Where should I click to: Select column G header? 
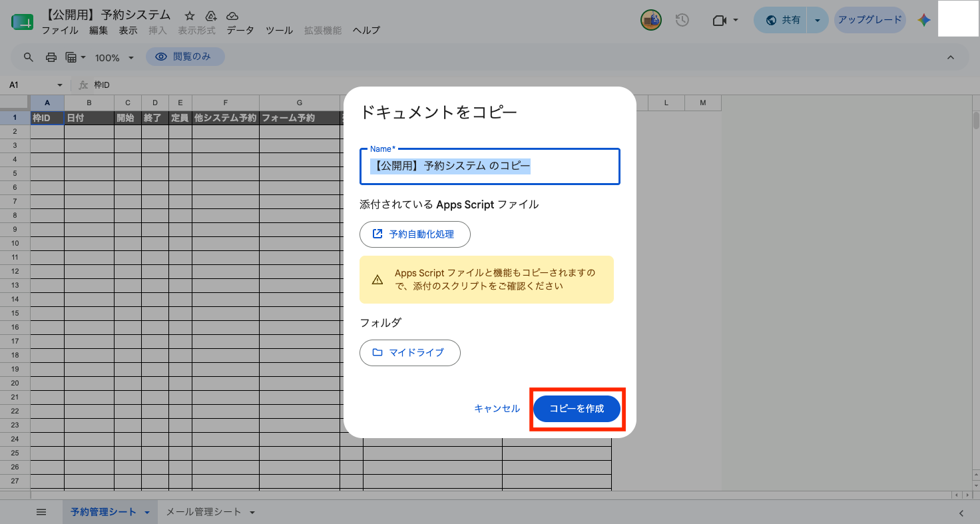coord(300,103)
